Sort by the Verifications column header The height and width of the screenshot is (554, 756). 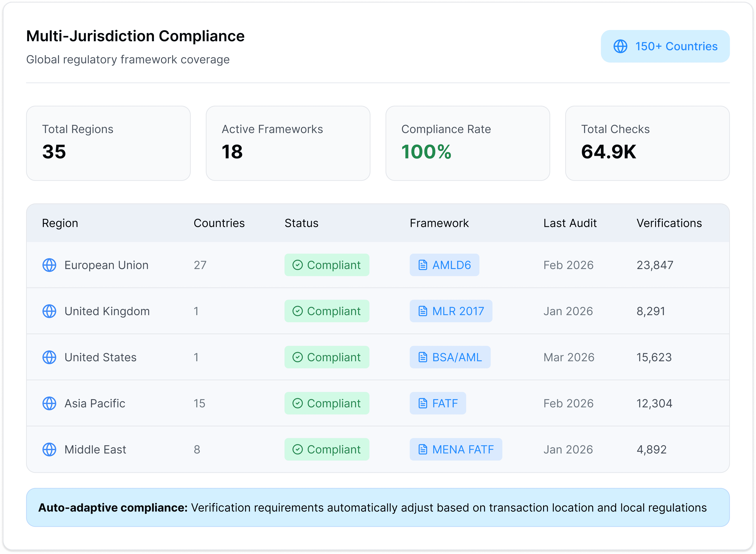tap(669, 223)
